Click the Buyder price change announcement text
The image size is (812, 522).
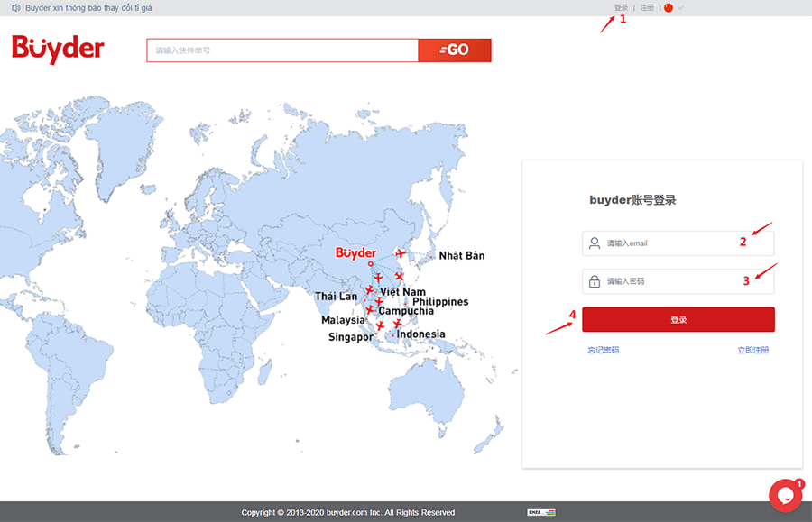[88, 8]
